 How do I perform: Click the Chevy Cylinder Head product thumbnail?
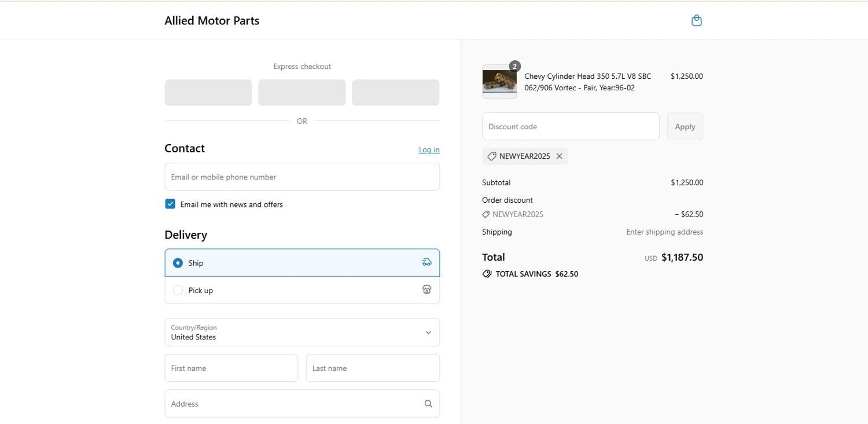(x=499, y=82)
